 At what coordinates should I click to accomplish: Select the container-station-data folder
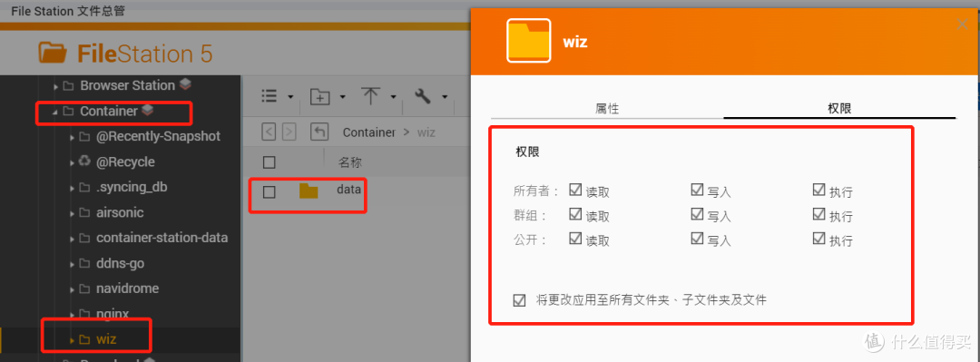[x=162, y=238]
